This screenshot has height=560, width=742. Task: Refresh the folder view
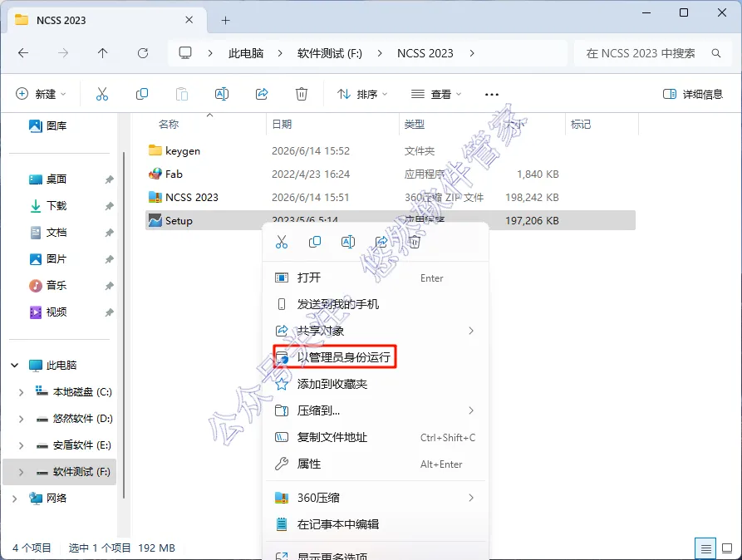[143, 53]
